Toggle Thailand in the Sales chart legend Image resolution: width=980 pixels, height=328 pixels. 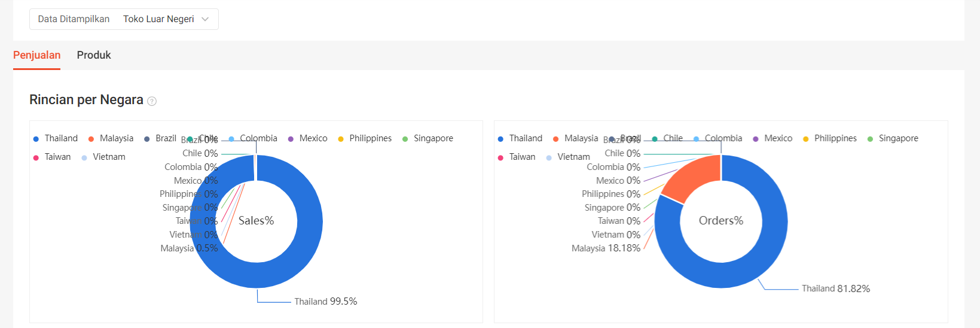click(x=55, y=138)
